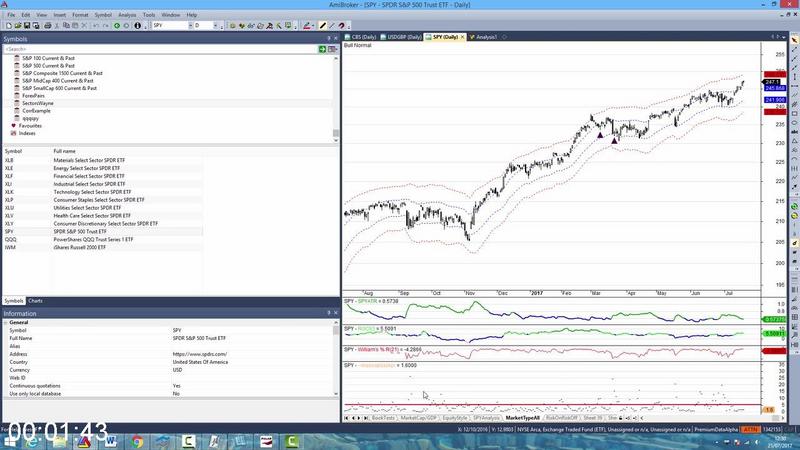
Task: Pin the Symbols panel
Action: [329, 39]
